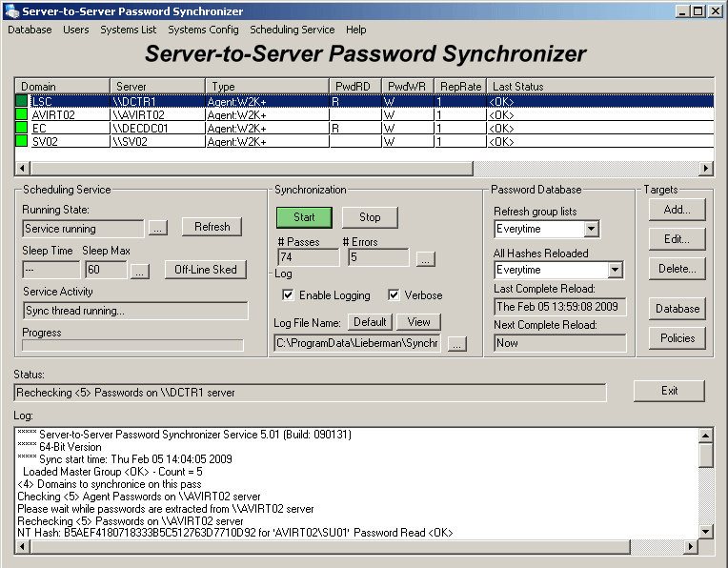The width and height of the screenshot is (728, 568).
Task: Click the Stop synchronization button
Action: [x=370, y=217]
